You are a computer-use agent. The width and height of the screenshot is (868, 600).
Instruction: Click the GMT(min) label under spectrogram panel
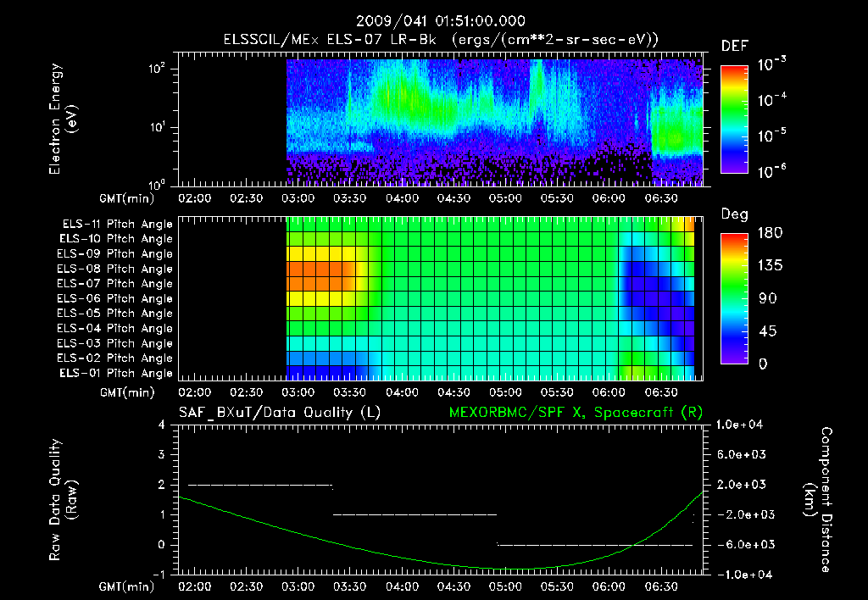point(127,198)
